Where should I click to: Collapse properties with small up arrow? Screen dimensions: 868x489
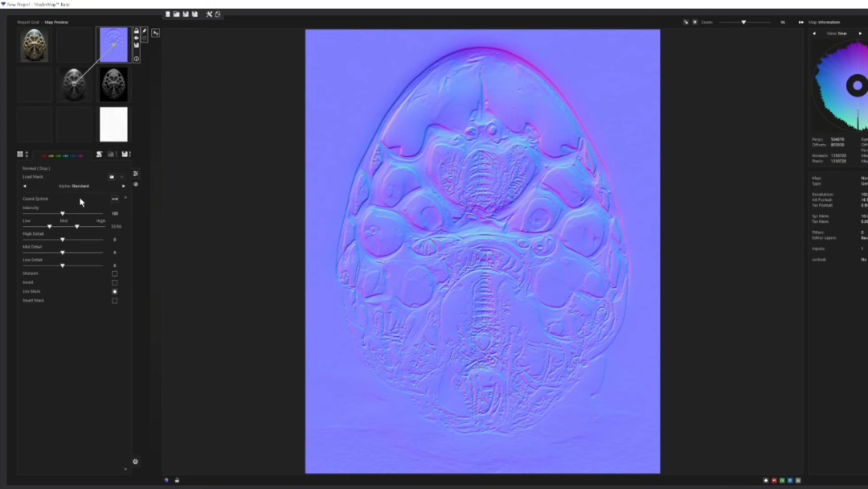[125, 198]
